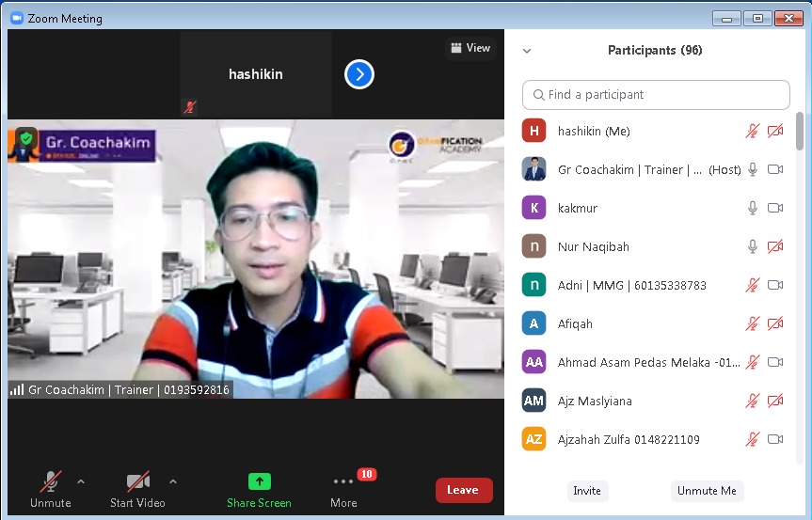Click Ahmad Asam Pedas Melaka camera icon
The width and height of the screenshot is (812, 520).
tap(775, 362)
